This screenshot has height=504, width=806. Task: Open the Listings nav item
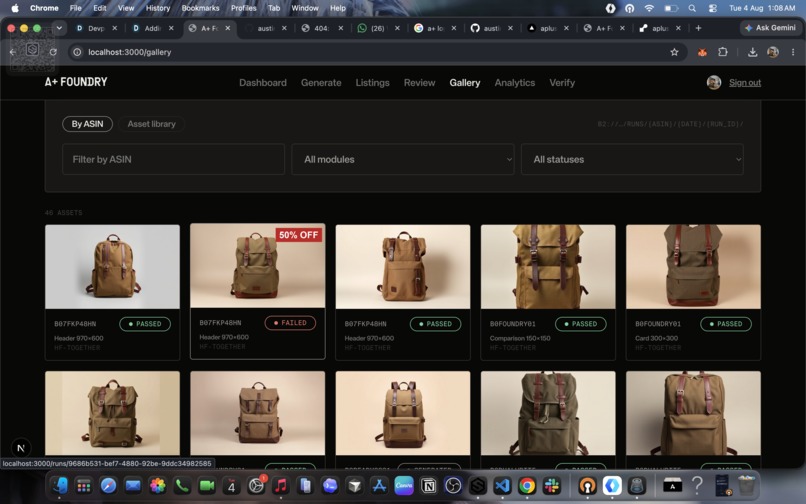pos(373,83)
